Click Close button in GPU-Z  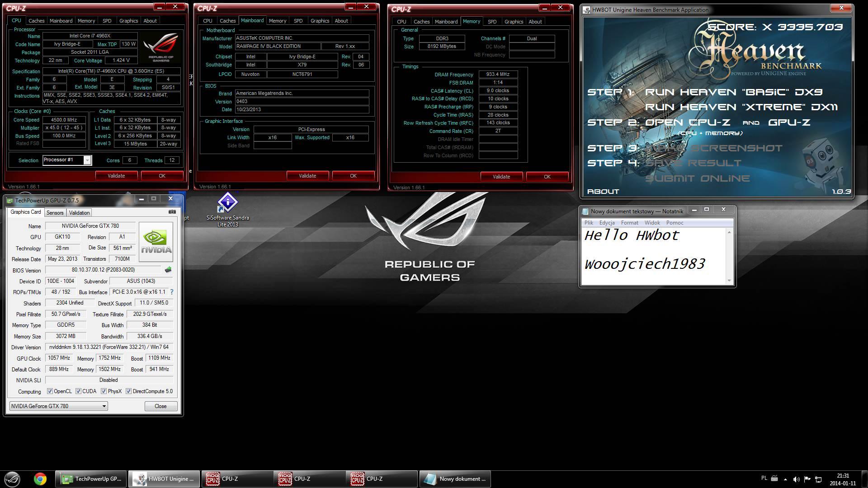pos(160,406)
